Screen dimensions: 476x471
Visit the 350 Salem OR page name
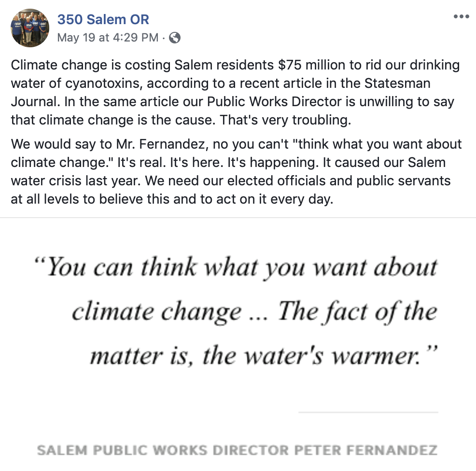tap(103, 19)
